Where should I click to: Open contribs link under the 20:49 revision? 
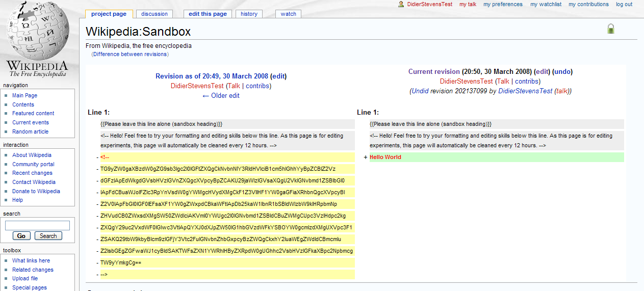tap(257, 86)
